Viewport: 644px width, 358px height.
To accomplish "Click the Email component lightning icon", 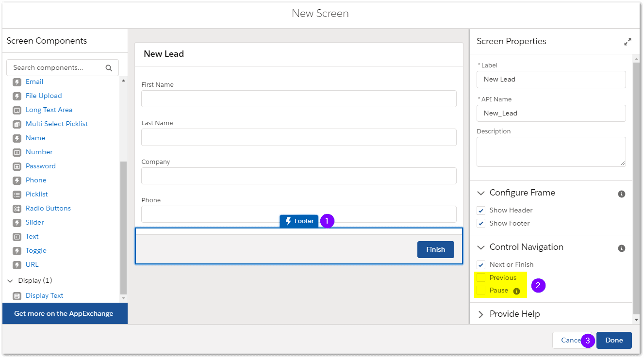I will [17, 82].
